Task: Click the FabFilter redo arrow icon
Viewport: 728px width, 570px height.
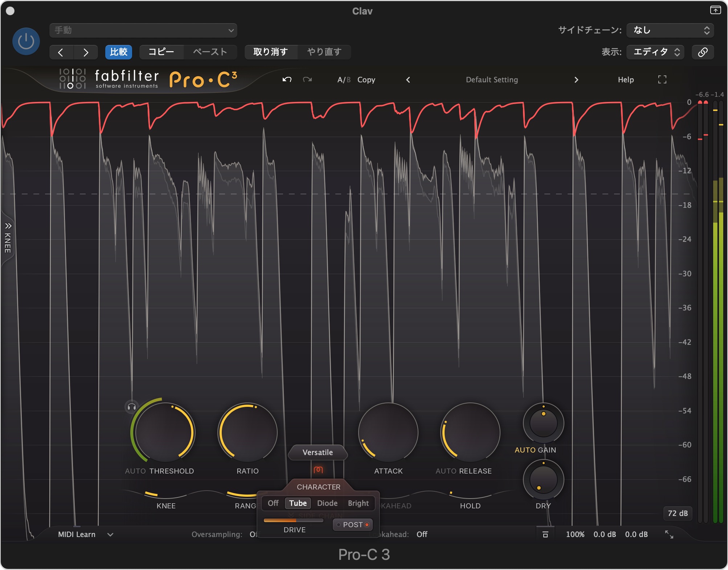Action: [307, 79]
